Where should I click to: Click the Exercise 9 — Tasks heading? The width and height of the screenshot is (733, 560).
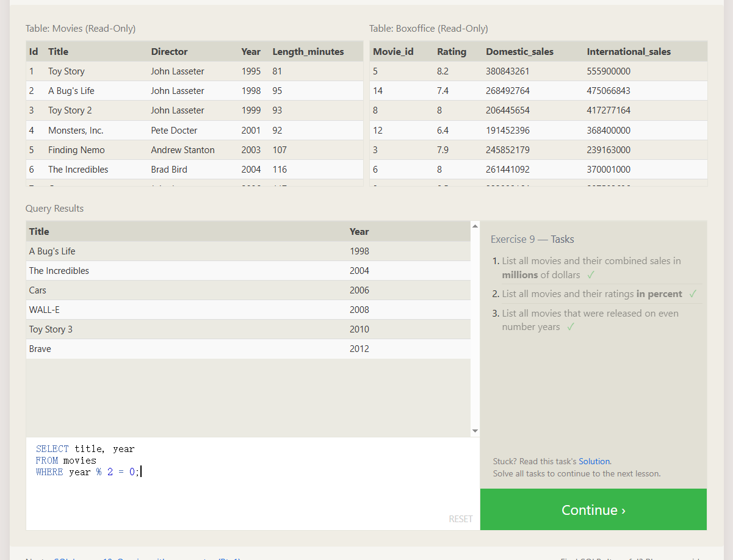tap(532, 239)
